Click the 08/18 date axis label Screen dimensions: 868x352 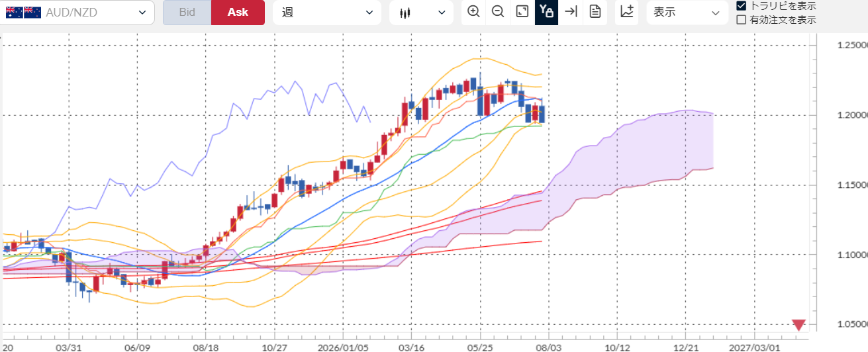point(206,347)
